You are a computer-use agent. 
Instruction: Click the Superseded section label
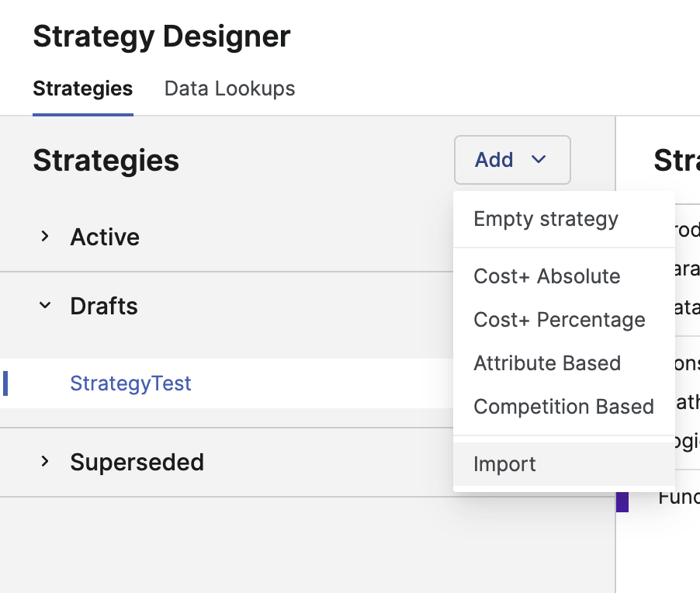137,462
